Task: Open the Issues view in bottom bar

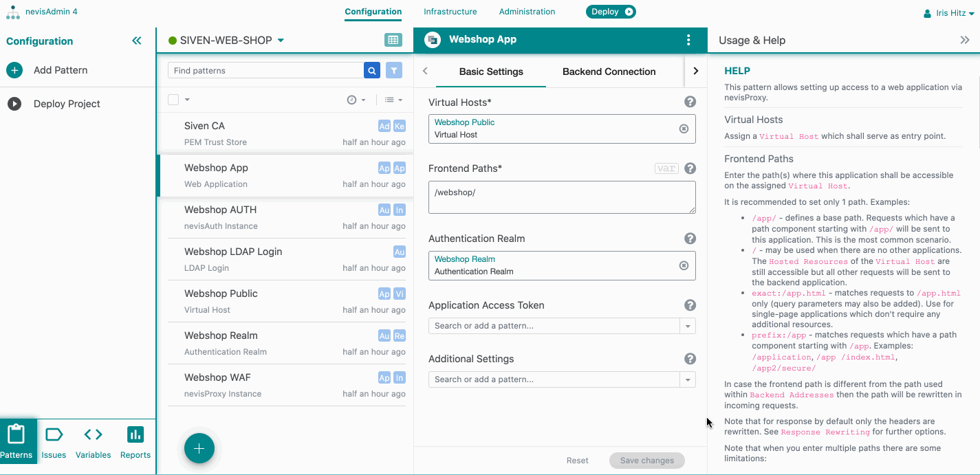Action: [54, 441]
